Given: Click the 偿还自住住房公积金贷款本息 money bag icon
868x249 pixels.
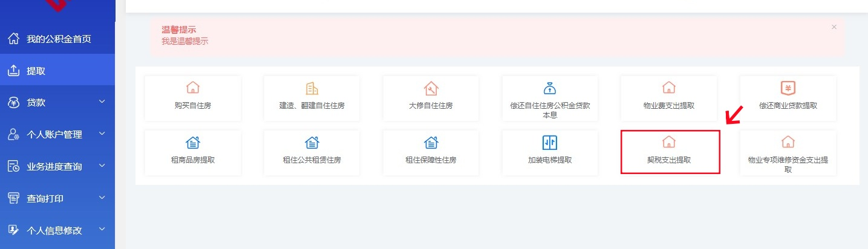Looking at the screenshot, I should click(550, 88).
